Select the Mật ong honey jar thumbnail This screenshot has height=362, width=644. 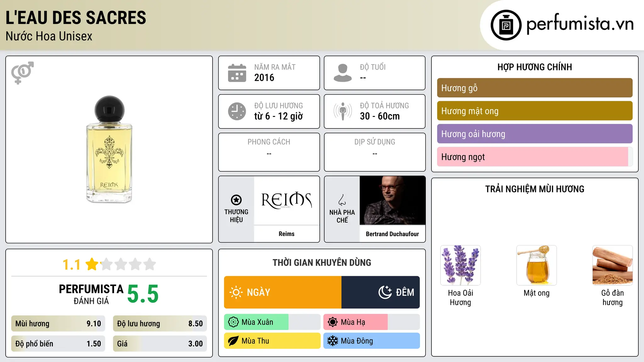coord(536,265)
